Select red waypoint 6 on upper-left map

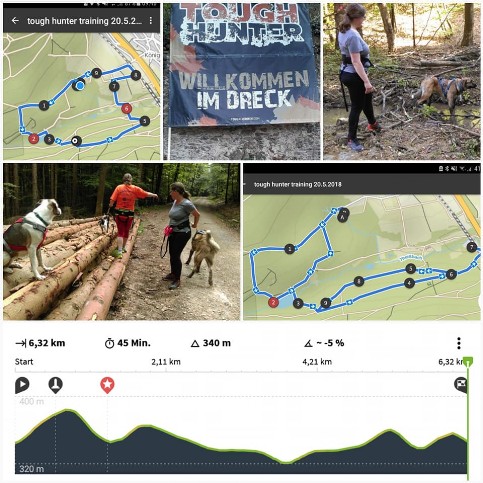(126, 108)
